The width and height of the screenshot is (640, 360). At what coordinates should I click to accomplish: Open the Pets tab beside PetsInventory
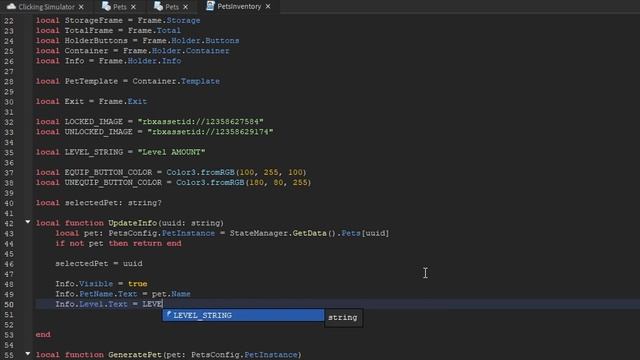click(x=172, y=7)
